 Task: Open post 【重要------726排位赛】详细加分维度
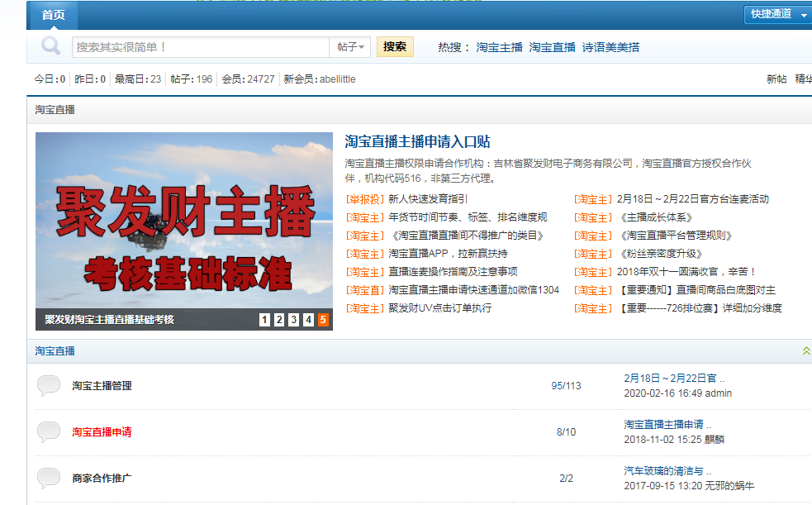point(700,308)
